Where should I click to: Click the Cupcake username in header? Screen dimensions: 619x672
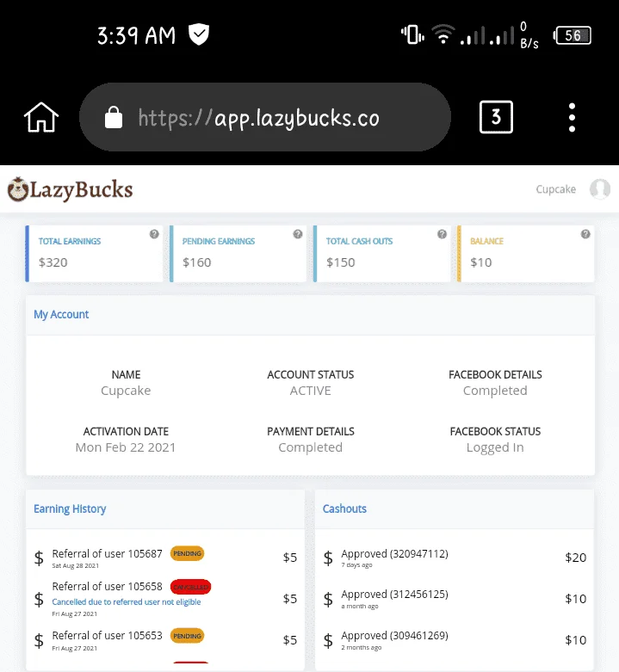click(556, 189)
